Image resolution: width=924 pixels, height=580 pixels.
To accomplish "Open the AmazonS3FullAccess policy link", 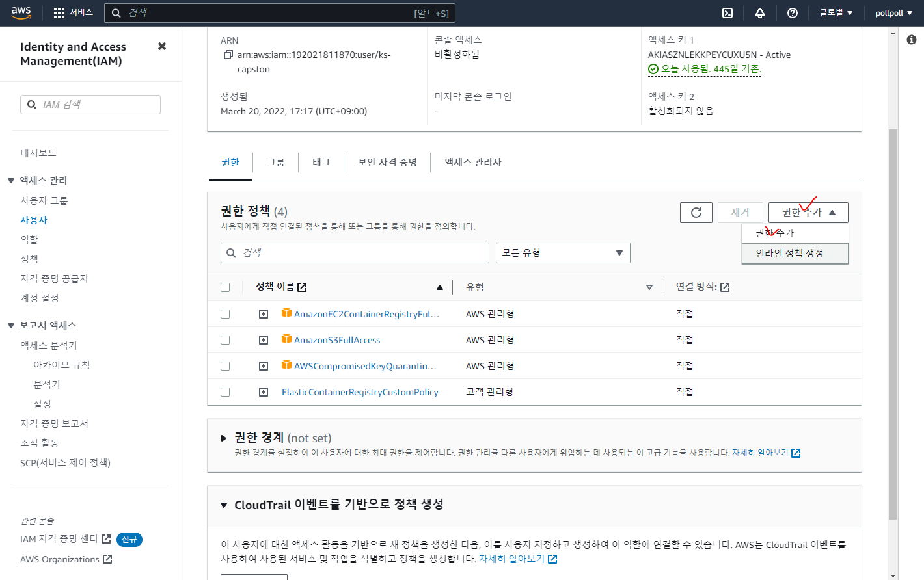I will tap(337, 340).
